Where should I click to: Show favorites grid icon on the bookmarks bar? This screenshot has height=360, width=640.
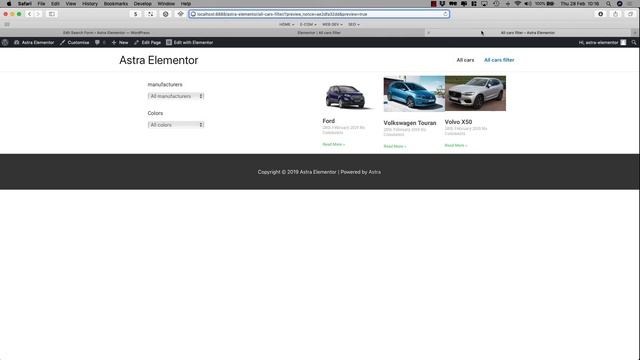pos(7,24)
